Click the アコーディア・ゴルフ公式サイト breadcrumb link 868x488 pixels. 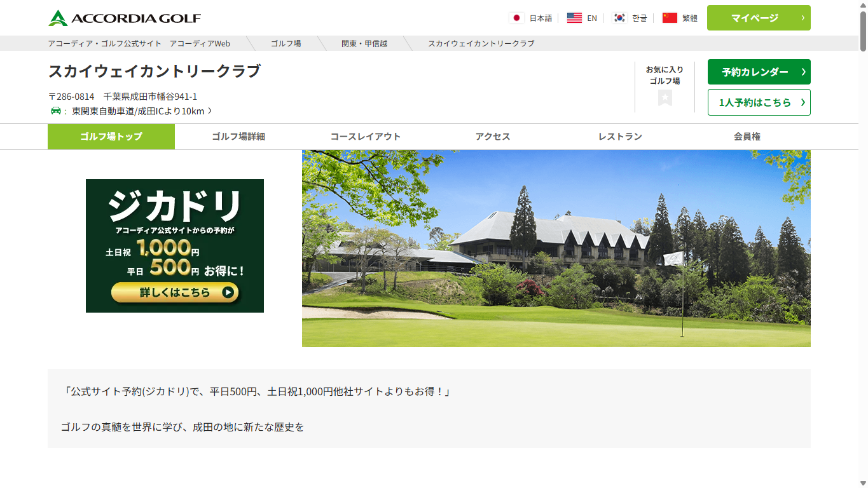pyautogui.click(x=105, y=43)
